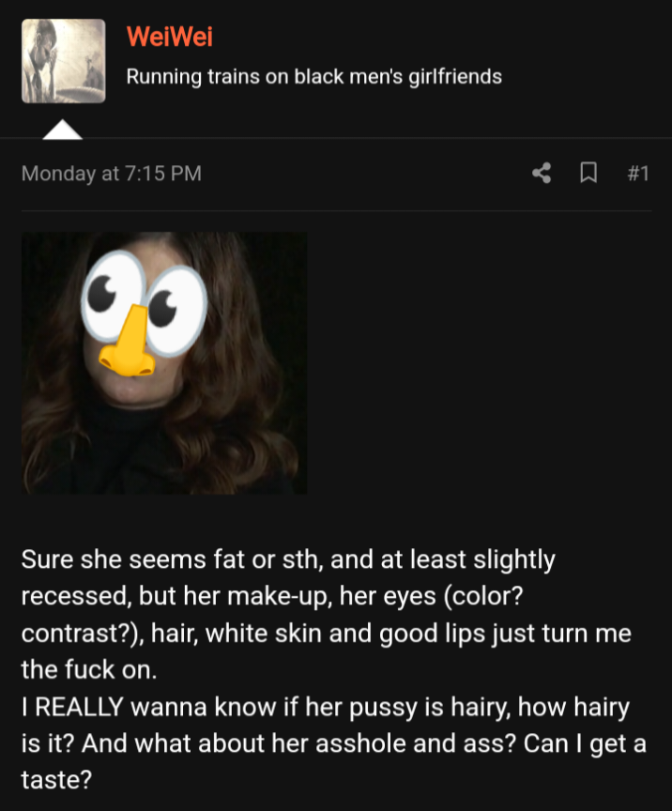This screenshot has height=811, width=672.
Task: Click the yellow nose emoji on the photo
Action: (129, 342)
